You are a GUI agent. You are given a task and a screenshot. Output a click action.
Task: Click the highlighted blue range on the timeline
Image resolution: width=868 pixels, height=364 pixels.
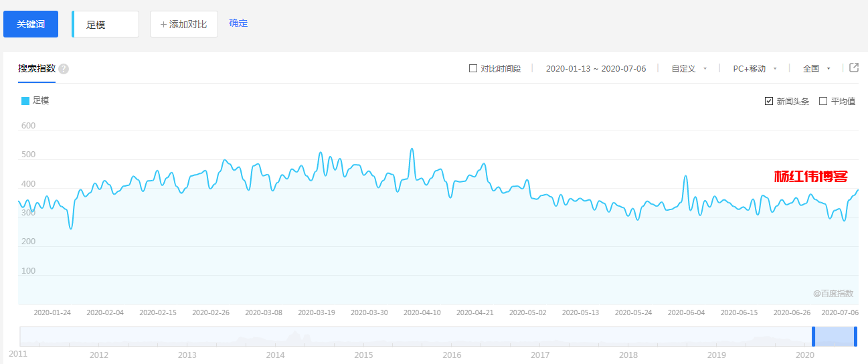pyautogui.click(x=835, y=337)
